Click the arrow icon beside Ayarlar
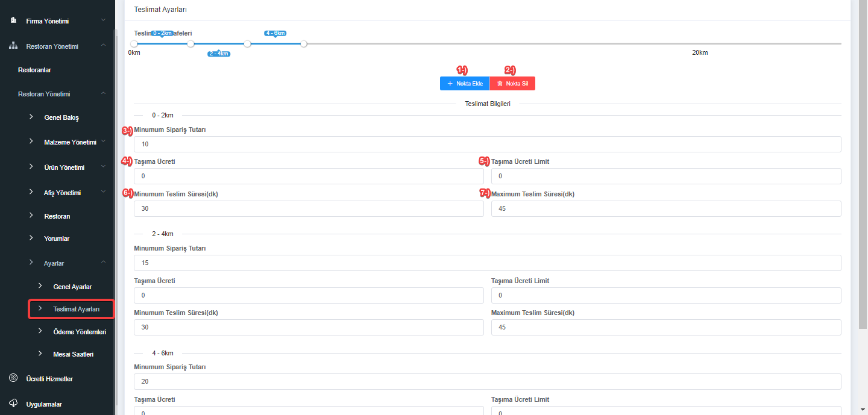The width and height of the screenshot is (868, 415). click(x=31, y=263)
